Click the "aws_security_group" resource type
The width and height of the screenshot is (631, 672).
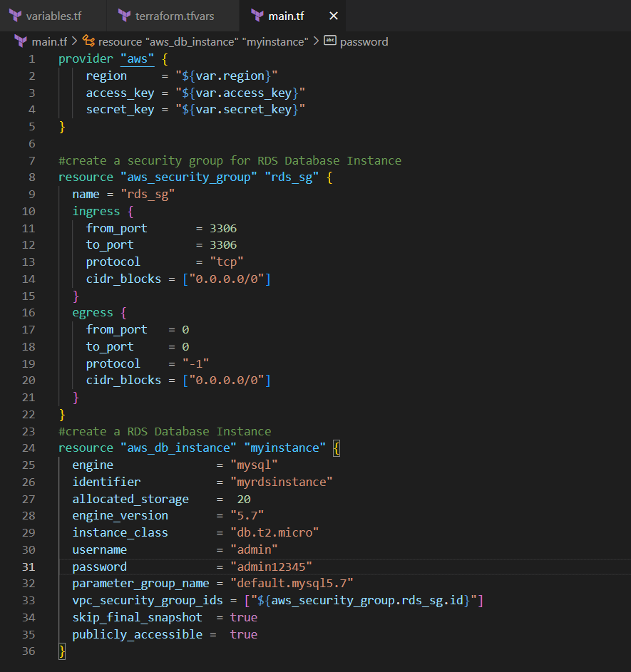pos(189,177)
